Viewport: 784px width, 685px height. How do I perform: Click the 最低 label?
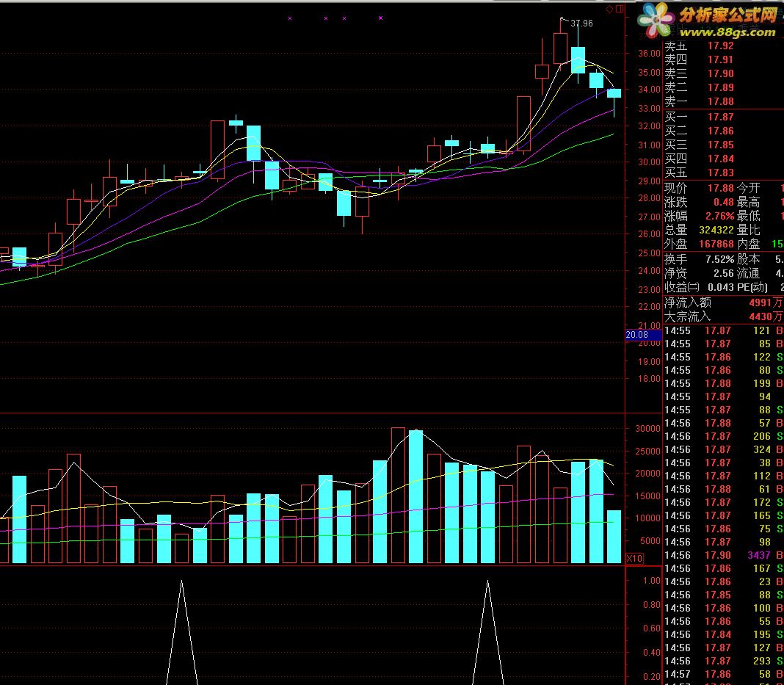click(x=749, y=217)
